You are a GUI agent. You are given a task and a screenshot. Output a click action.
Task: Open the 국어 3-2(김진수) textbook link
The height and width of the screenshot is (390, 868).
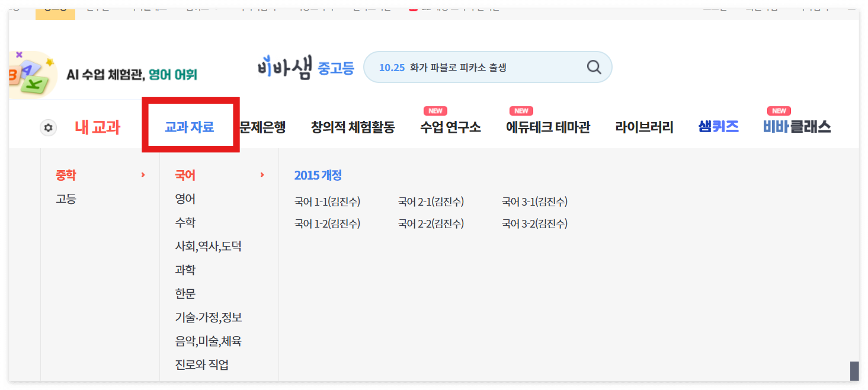pos(534,223)
